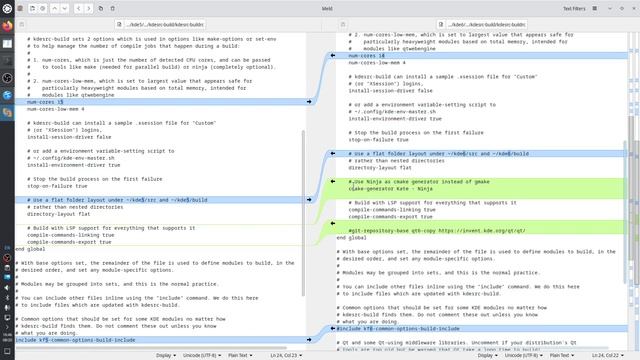Click the 'num-cores 15' line in left pane
Viewport: 640px width, 360px height.
point(45,102)
